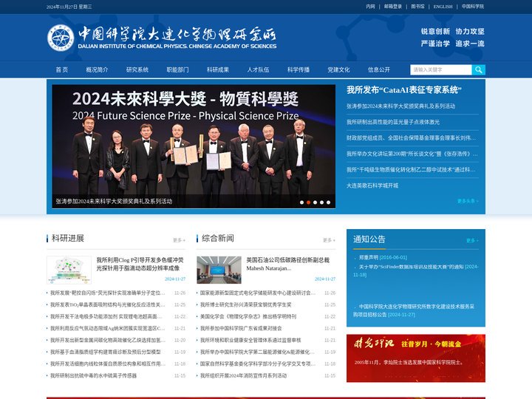Switch to the ENGLISH site
The height and width of the screenshot is (399, 532).
(443, 7)
